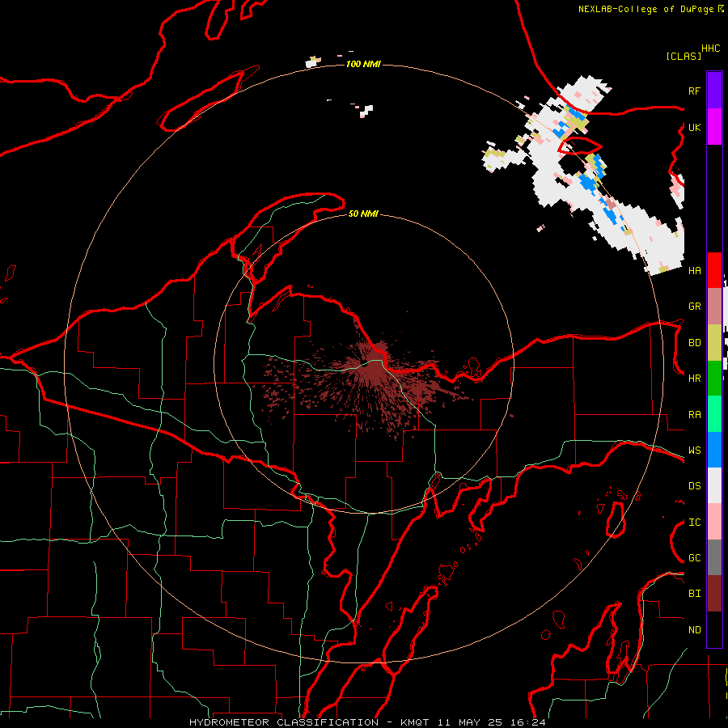Click the HA legend label

[x=694, y=271]
